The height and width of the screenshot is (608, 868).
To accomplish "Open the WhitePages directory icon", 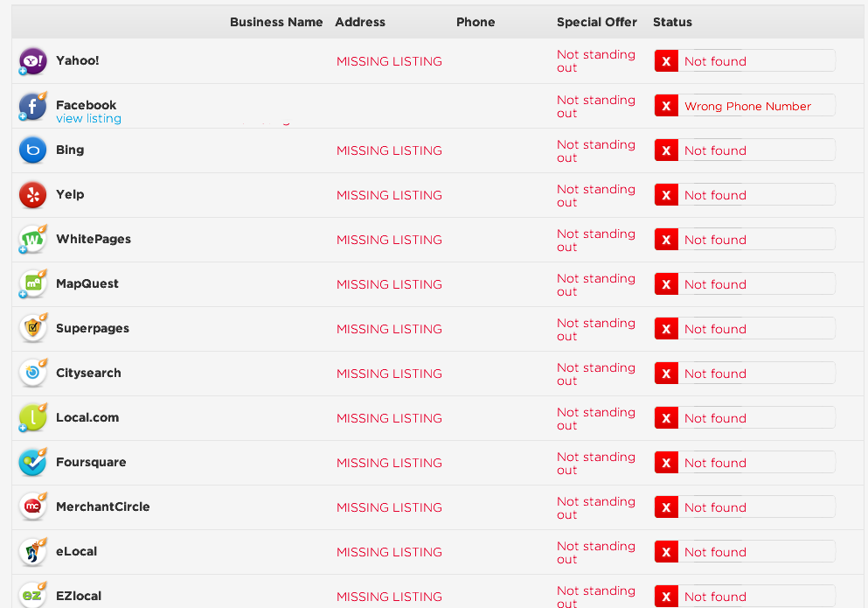I will pyautogui.click(x=32, y=240).
